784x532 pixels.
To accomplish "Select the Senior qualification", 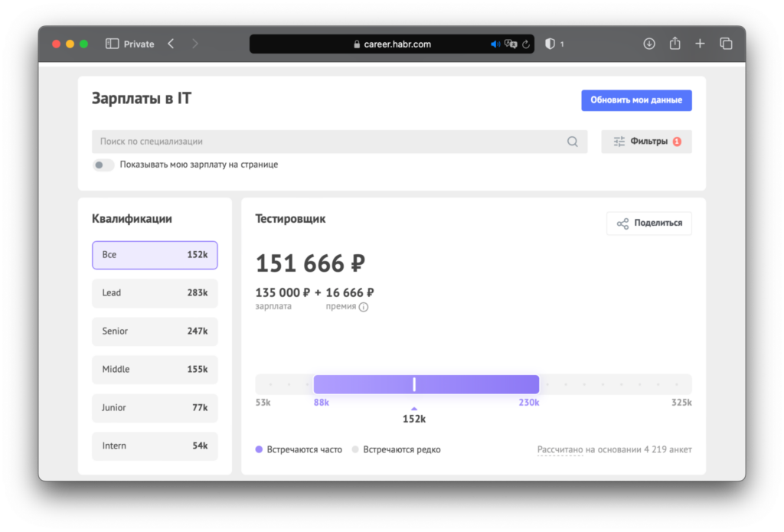I will tap(155, 331).
